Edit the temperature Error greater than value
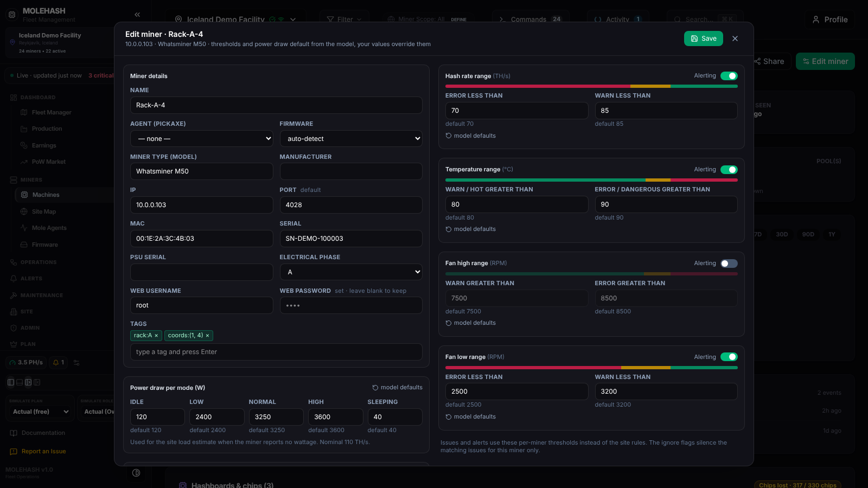This screenshot has height=488, width=868. (x=666, y=204)
